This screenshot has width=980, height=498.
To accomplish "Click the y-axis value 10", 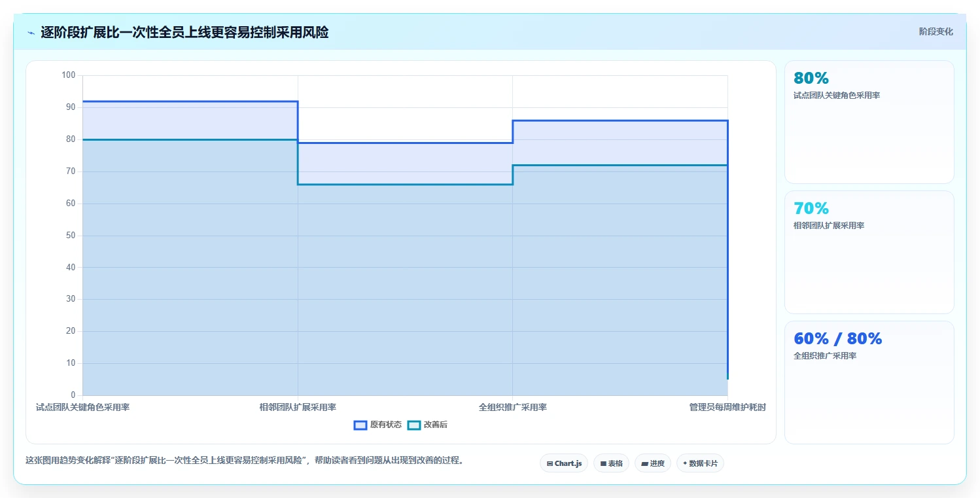I will click(71, 363).
